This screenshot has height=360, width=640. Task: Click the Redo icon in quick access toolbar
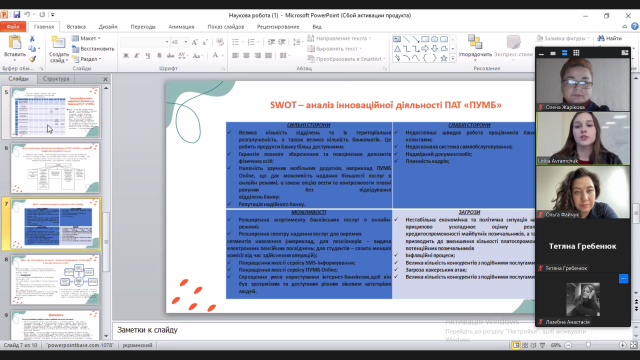(42, 15)
